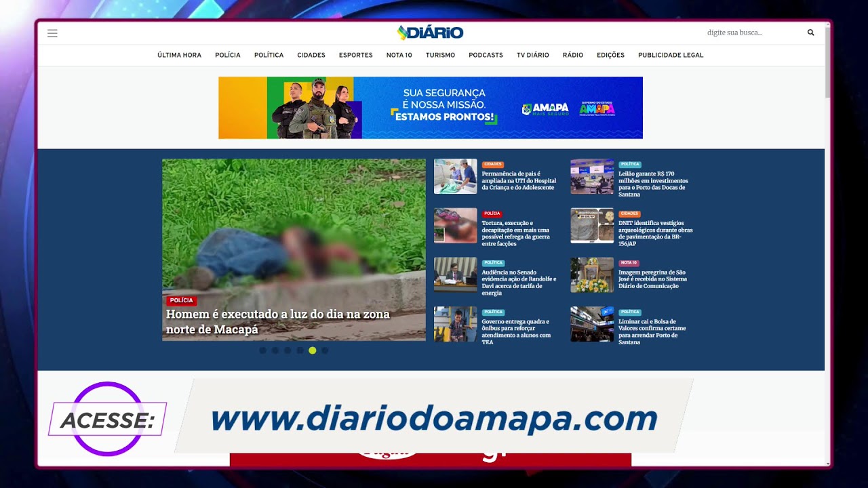Open article 'Imagem peregrina de São José'
This screenshot has height=488, width=868.
point(652,279)
